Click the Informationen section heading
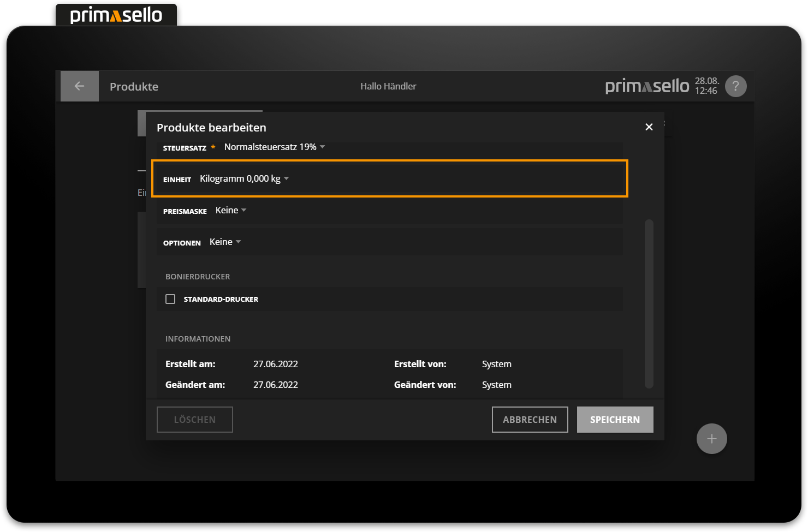 click(x=198, y=339)
